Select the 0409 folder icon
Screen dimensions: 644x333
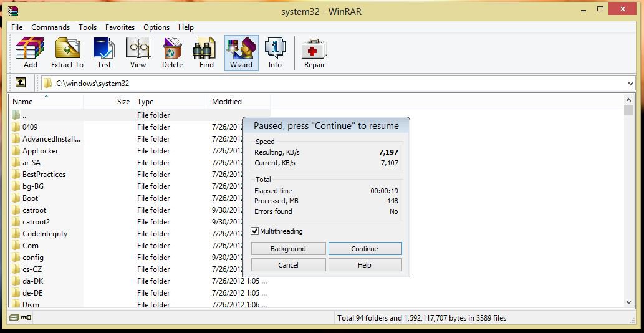coord(16,127)
